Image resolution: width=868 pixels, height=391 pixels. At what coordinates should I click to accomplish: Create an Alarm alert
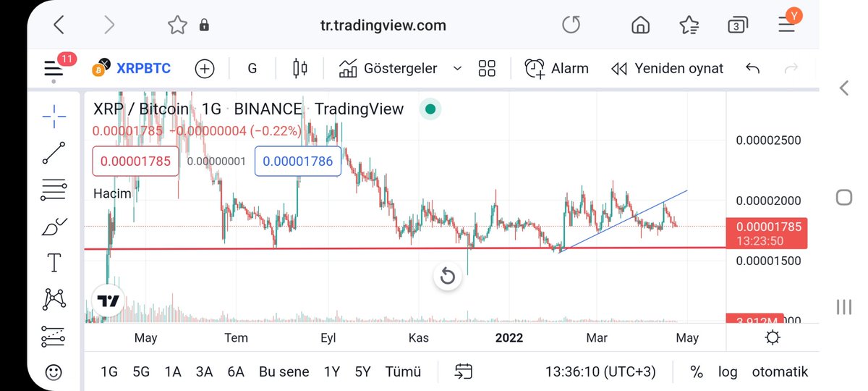[x=556, y=69]
